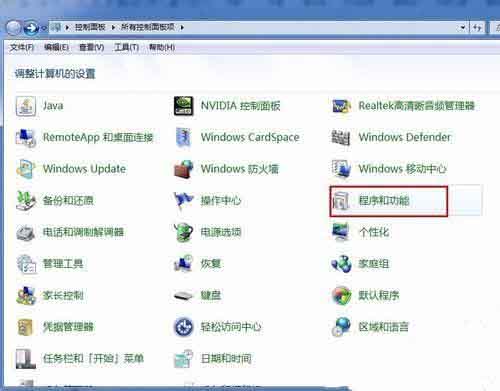This screenshot has width=500, height=391.
Task: Click the 备份和还原 link text
Action: (68, 201)
